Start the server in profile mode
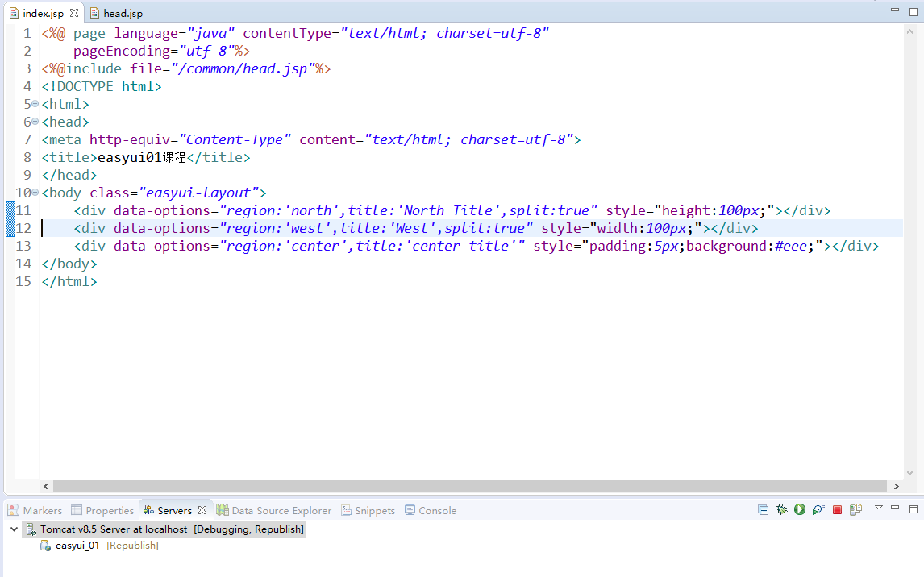This screenshot has height=577, width=924. coord(818,510)
